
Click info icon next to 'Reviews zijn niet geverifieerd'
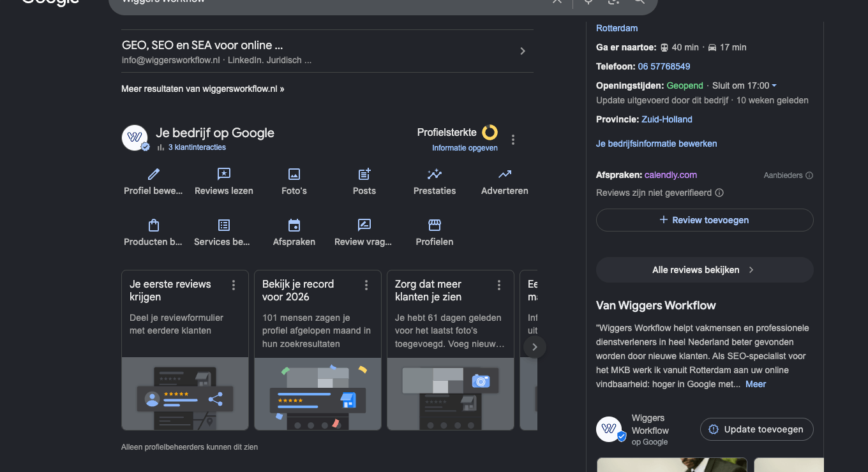[719, 193]
